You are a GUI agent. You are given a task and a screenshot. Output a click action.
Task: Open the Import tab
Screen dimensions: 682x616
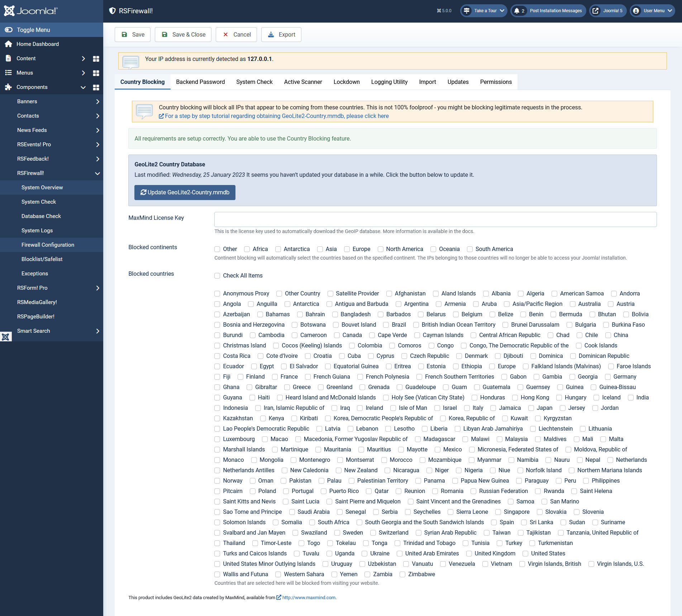(428, 82)
